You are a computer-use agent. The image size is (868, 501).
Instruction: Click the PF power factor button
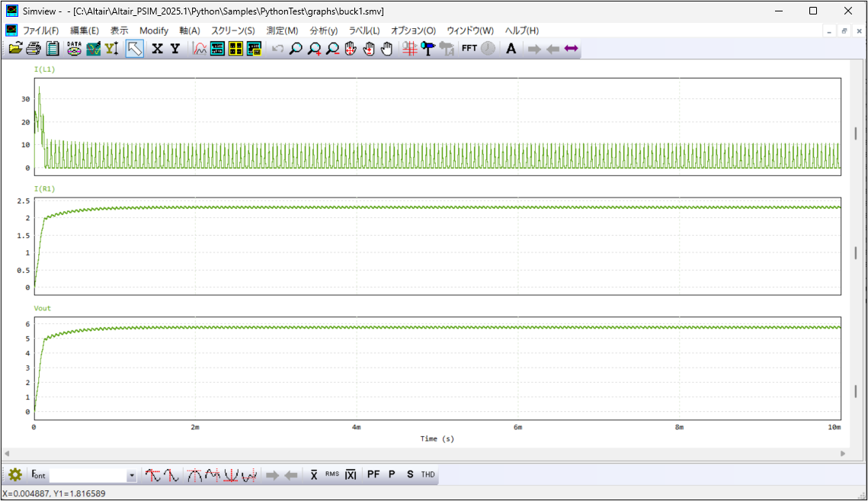click(373, 475)
